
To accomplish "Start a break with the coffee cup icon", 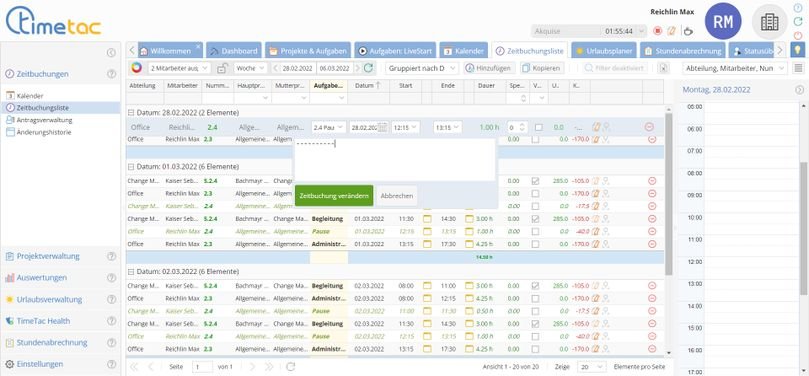I will point(688,31).
